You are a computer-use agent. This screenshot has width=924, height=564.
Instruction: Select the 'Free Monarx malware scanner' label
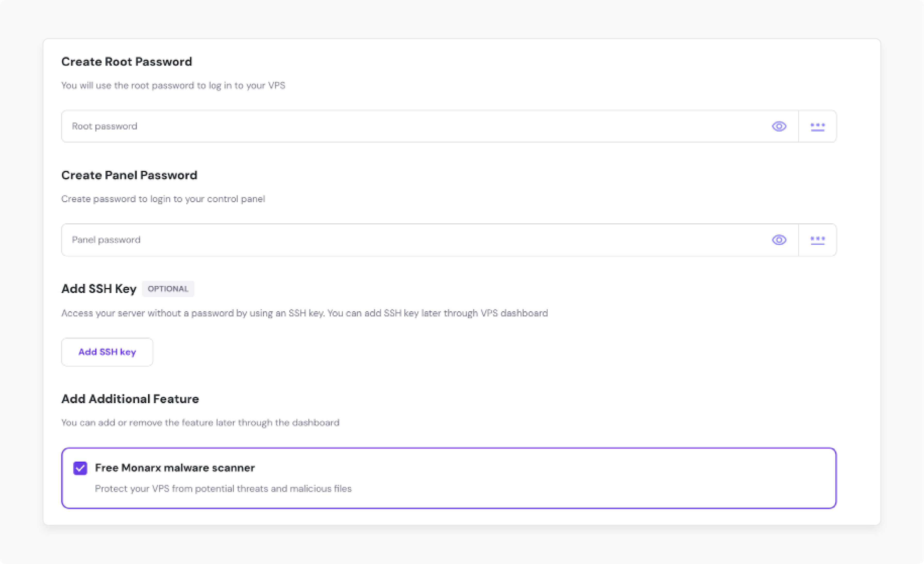(x=175, y=468)
